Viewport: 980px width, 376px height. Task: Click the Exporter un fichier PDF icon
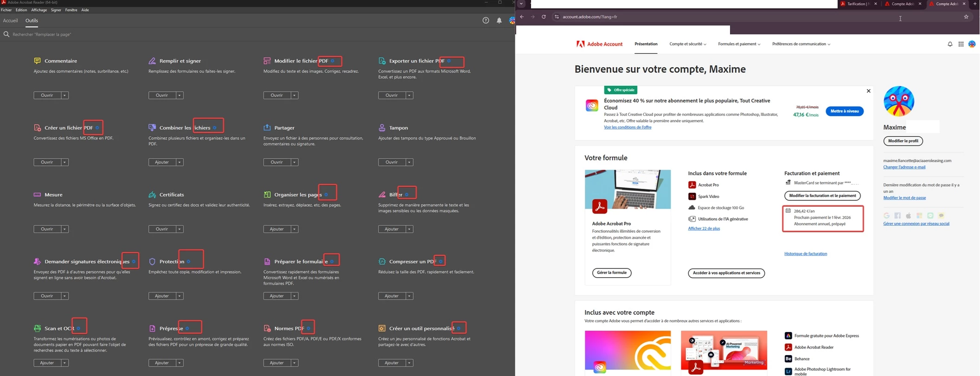point(382,61)
